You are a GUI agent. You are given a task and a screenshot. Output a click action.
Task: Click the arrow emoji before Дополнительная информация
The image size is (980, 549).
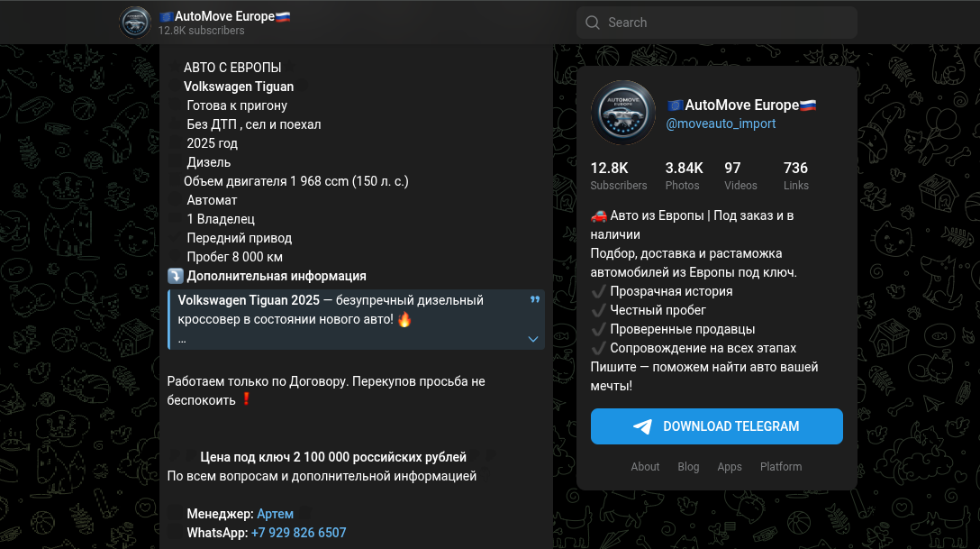pos(176,276)
